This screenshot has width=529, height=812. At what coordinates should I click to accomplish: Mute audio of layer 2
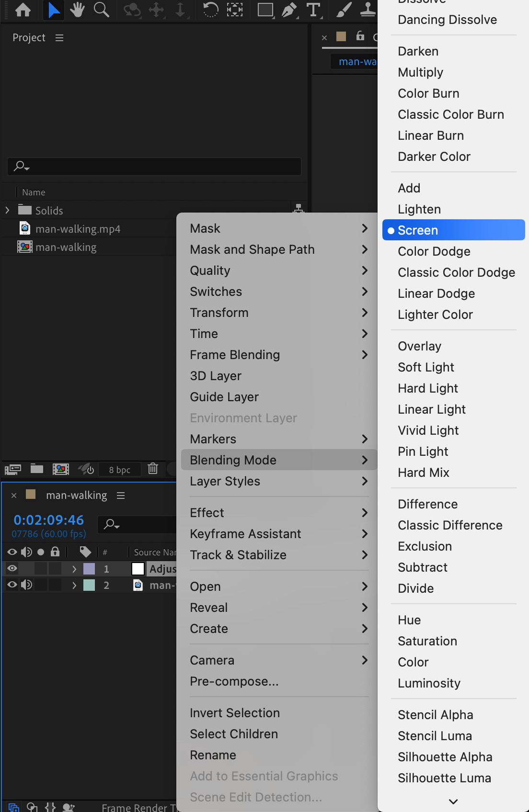pyautogui.click(x=27, y=585)
